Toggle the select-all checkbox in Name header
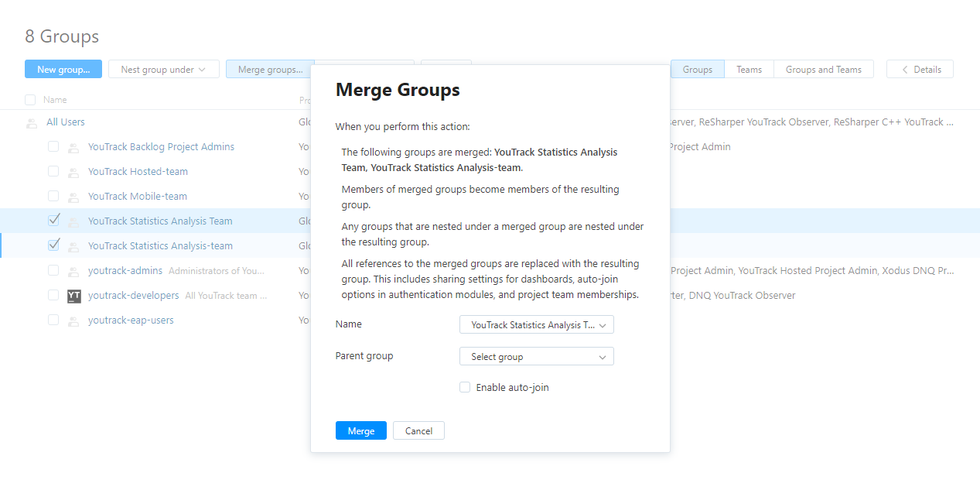 (x=30, y=100)
